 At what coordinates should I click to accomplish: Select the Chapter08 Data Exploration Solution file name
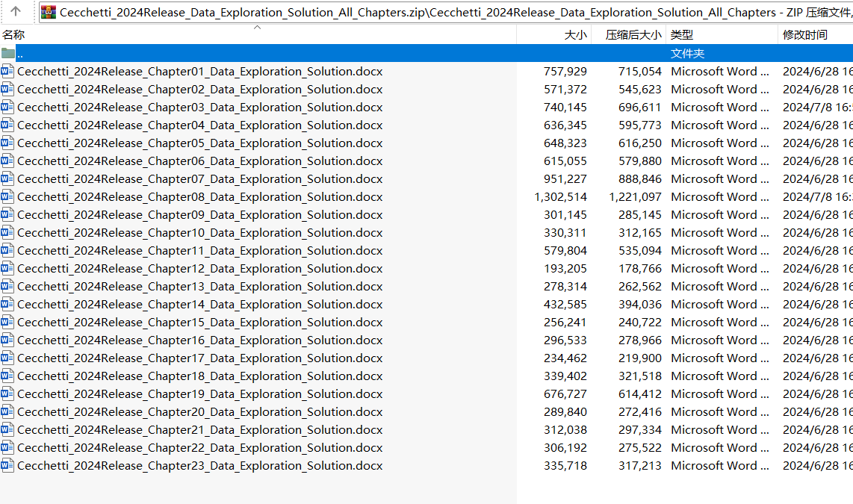coord(199,197)
